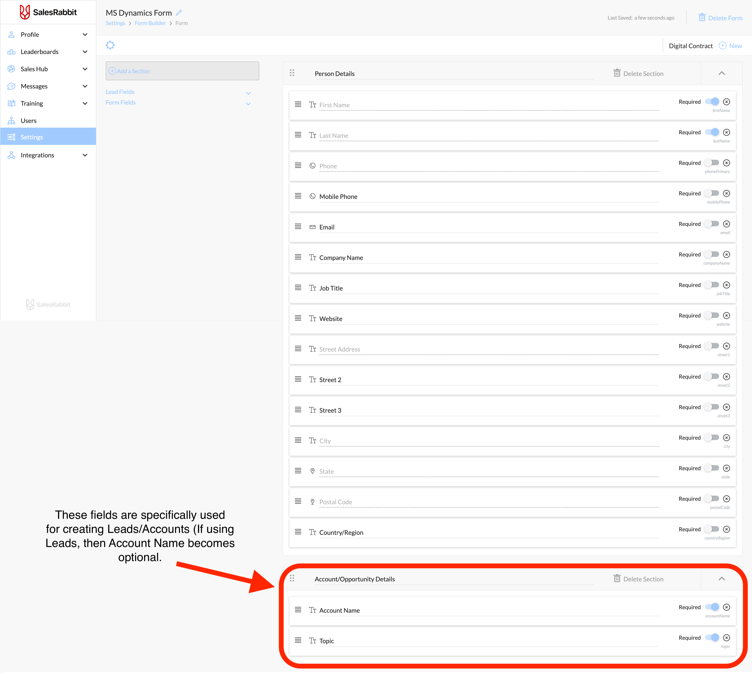Click the reorder handle for Postal Code
752x700 pixels.
pyautogui.click(x=298, y=501)
